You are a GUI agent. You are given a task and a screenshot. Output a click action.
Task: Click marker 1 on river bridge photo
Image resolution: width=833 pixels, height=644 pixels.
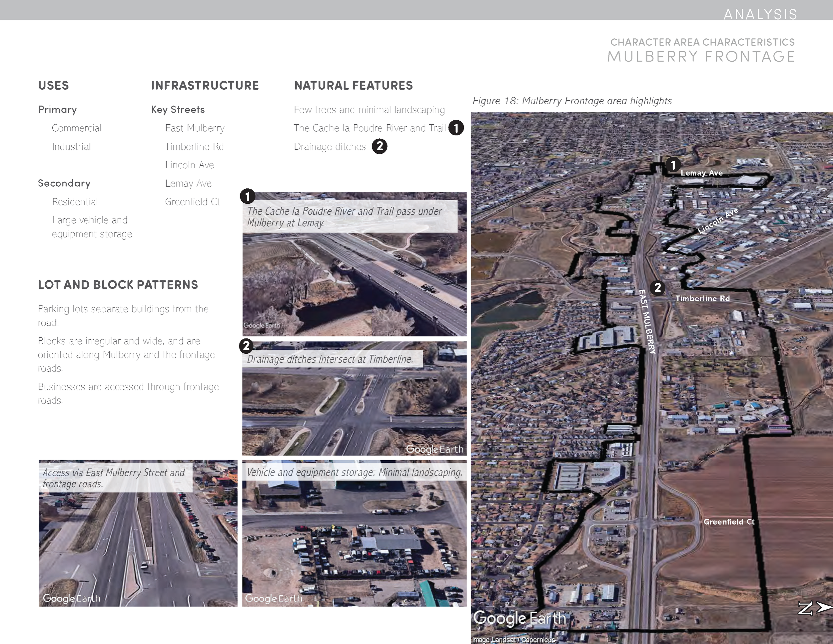(248, 196)
